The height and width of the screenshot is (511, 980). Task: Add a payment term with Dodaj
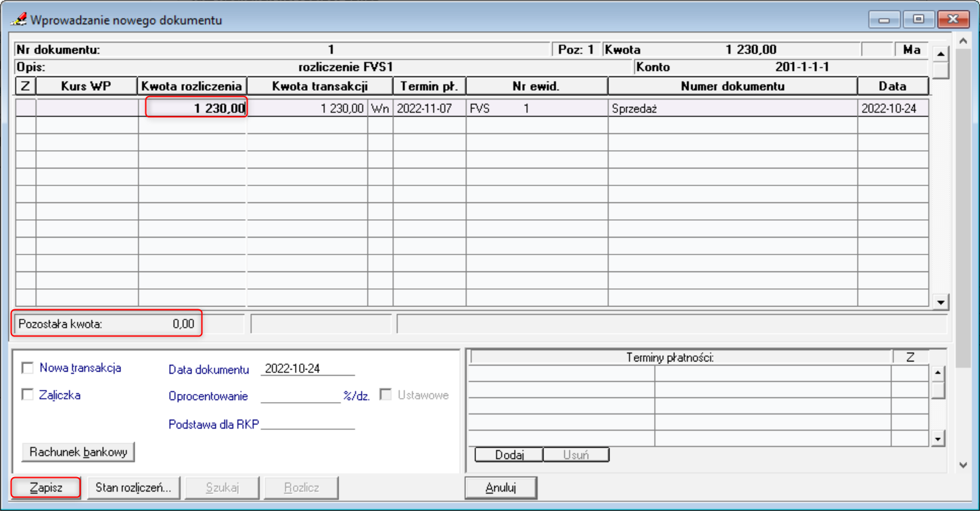(509, 455)
